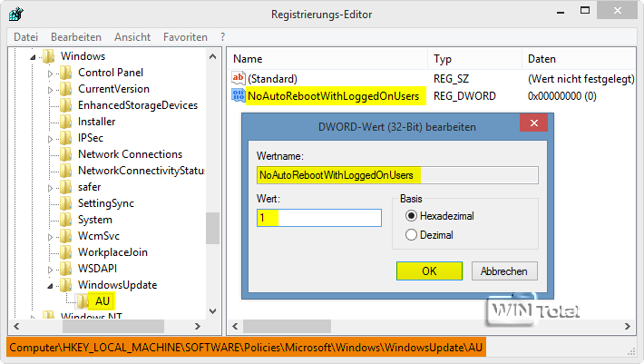The image size is (644, 364).
Task: Click the IPSec folder icon
Action: (66, 138)
